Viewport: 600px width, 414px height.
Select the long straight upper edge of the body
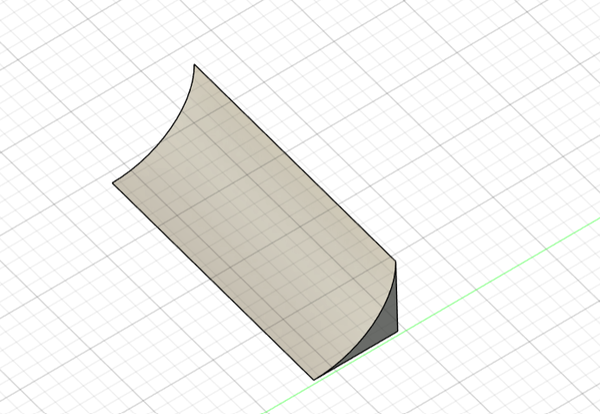[295, 163]
